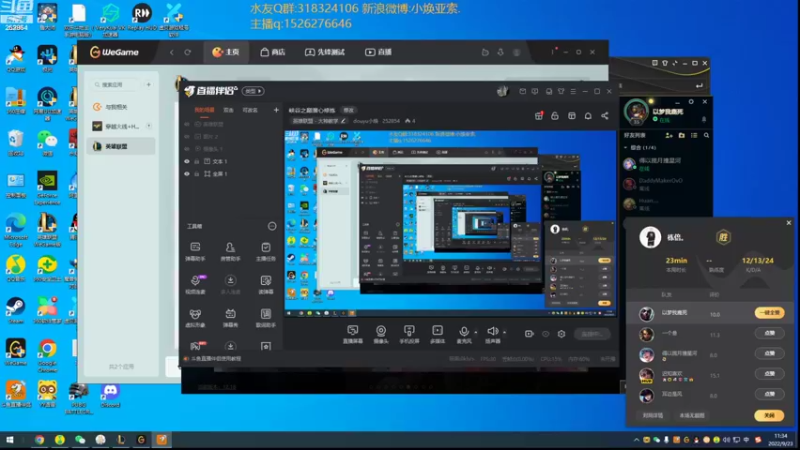Add a new scene with plus button
800x450 pixels.
point(276,110)
